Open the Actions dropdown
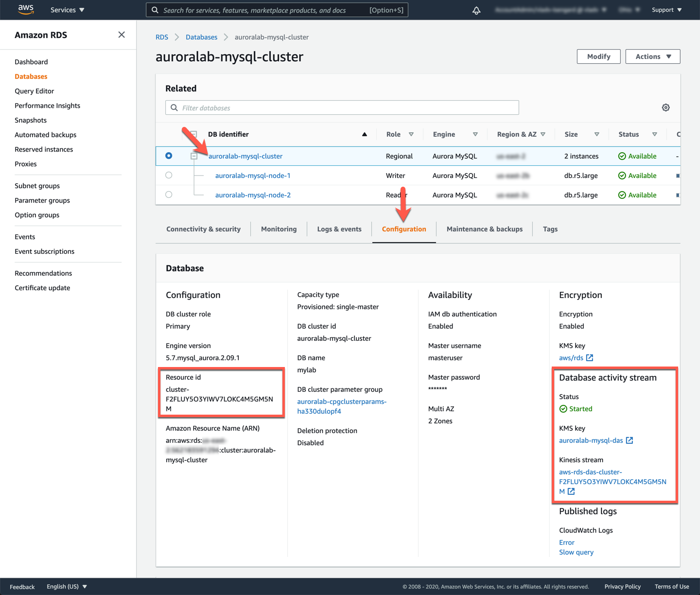This screenshot has height=595, width=700. (x=652, y=56)
